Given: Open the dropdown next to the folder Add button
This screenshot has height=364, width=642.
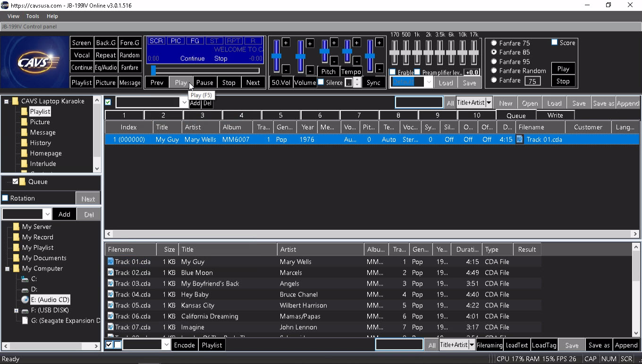Looking at the screenshot, I should [x=47, y=214].
